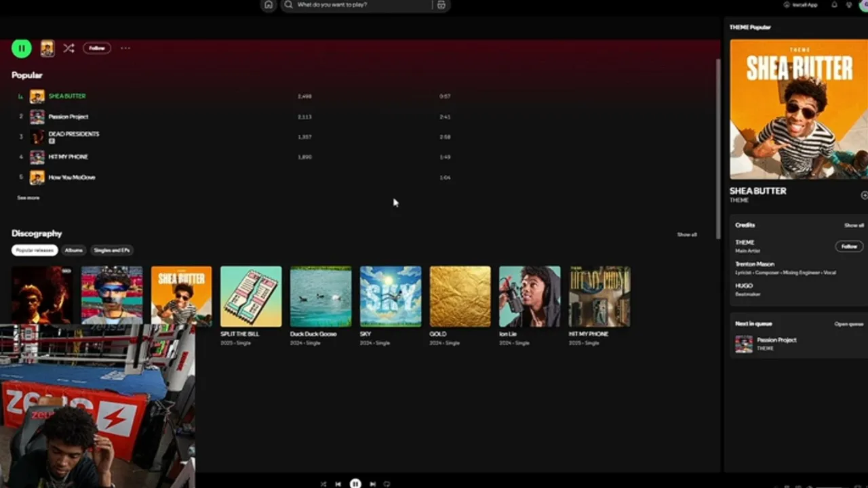Click the large SHEA BUTTER artwork in sidebar
Viewport: 868px width, 488px height.
[799, 109]
